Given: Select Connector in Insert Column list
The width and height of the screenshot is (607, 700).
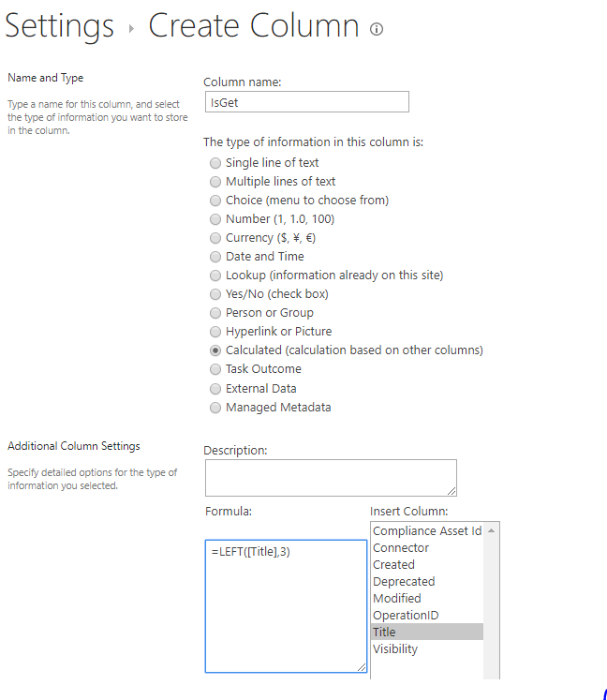Looking at the screenshot, I should tap(427, 548).
